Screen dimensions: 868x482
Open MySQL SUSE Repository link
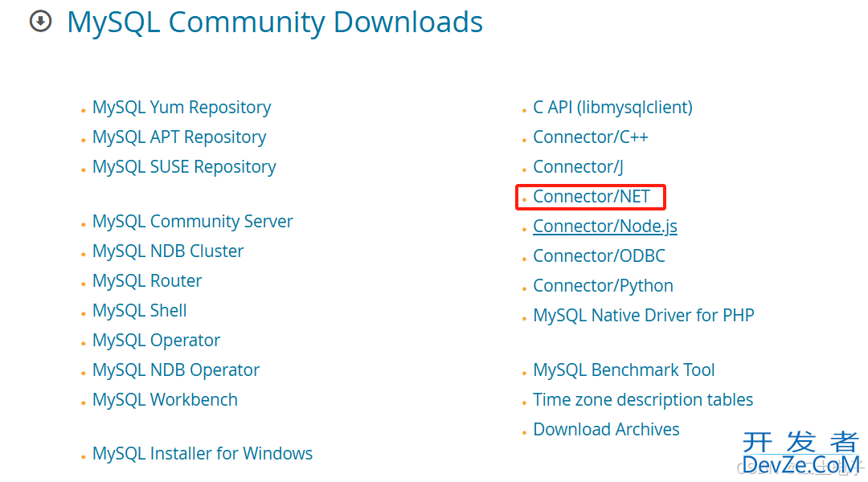(x=184, y=167)
